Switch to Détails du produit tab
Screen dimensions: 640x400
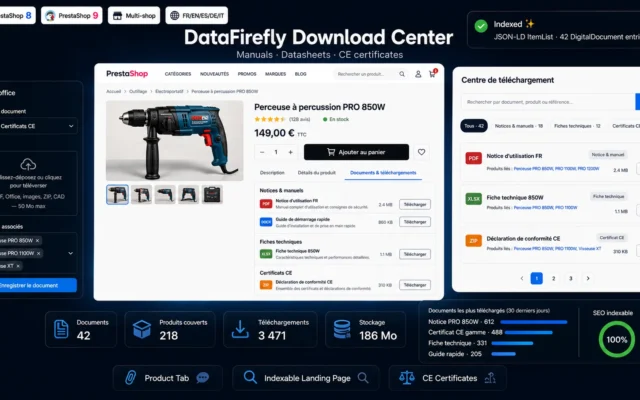[x=317, y=173]
